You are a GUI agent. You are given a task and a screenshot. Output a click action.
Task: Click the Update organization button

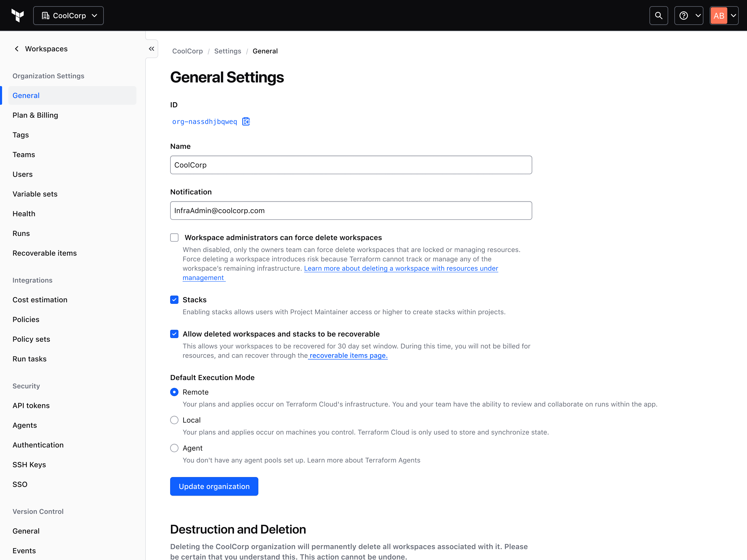[x=214, y=486]
